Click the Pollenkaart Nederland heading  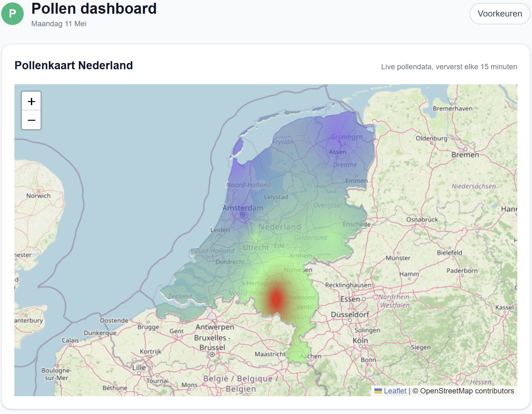[x=74, y=66]
